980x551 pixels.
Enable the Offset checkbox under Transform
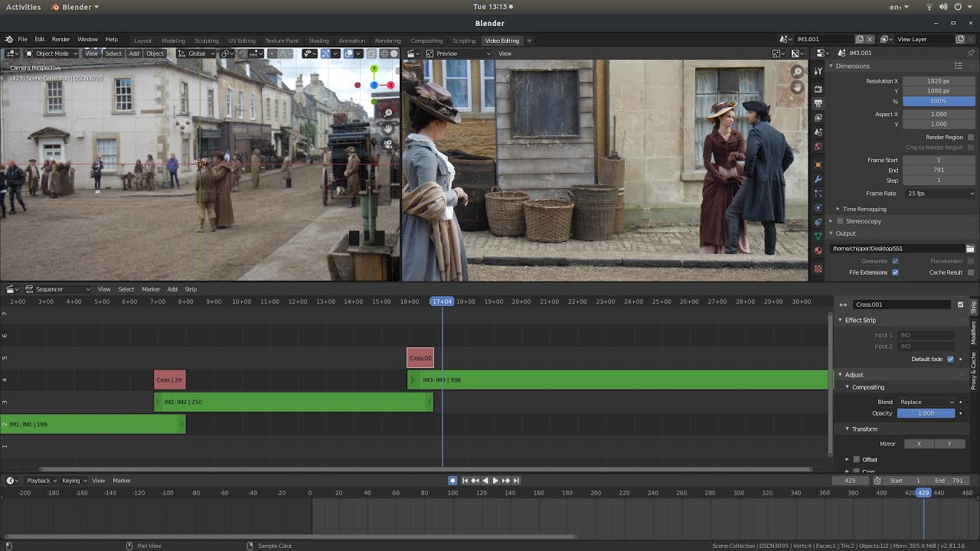857,460
